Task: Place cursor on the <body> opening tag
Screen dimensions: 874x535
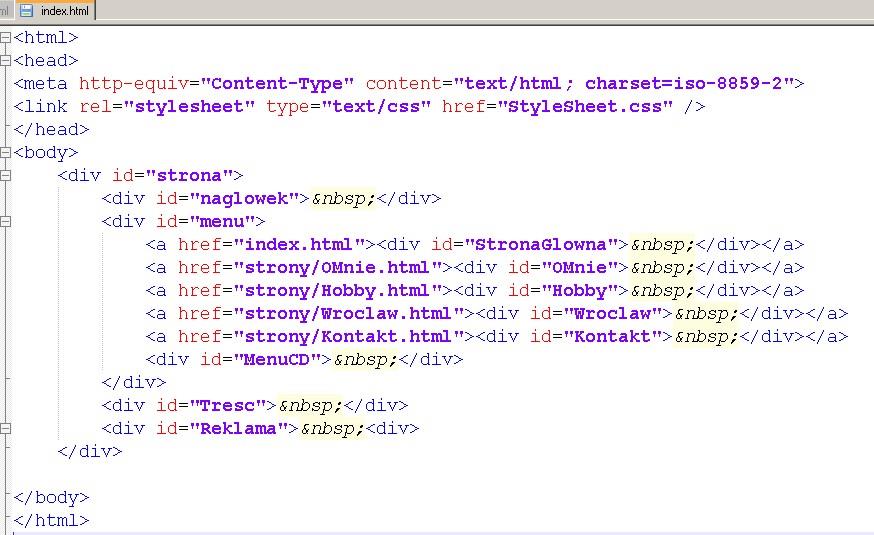Action: tap(46, 152)
